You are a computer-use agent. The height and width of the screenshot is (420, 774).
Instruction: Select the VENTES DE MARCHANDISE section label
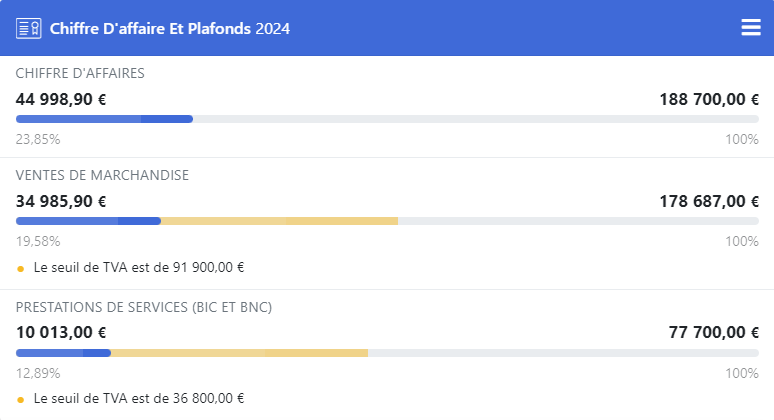[102, 175]
